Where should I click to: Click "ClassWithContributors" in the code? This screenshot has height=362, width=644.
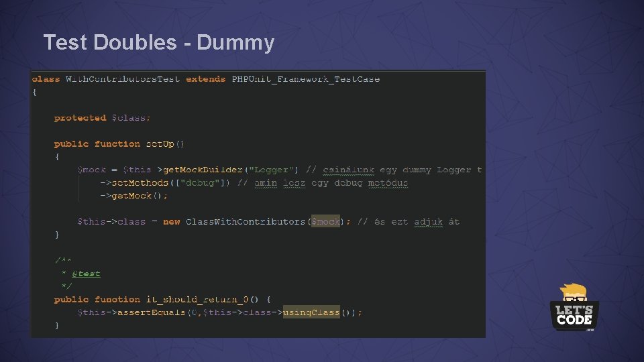click(x=246, y=222)
